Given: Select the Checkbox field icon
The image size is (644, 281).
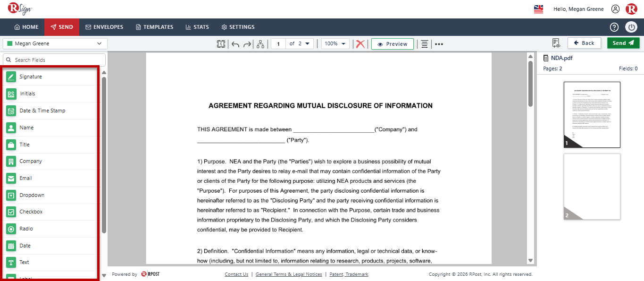Looking at the screenshot, I should 11,212.
